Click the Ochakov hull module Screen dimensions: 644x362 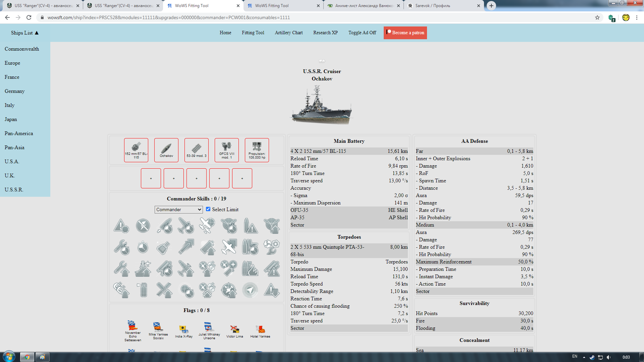166,150
